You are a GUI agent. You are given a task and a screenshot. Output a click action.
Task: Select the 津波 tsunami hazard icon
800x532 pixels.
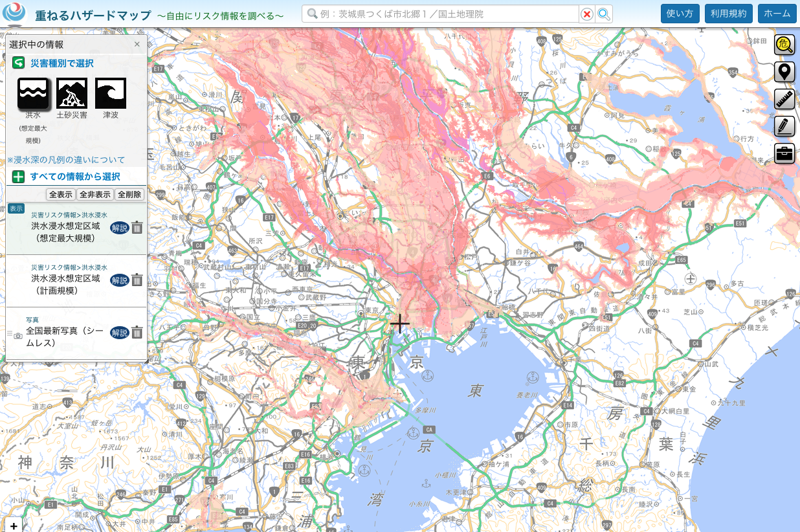coord(111,94)
